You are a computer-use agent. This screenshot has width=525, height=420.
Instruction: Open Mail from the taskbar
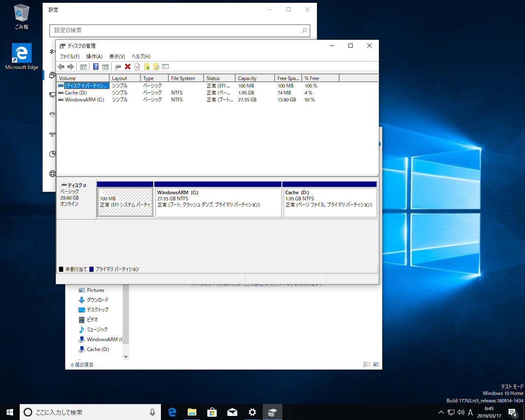point(232,412)
